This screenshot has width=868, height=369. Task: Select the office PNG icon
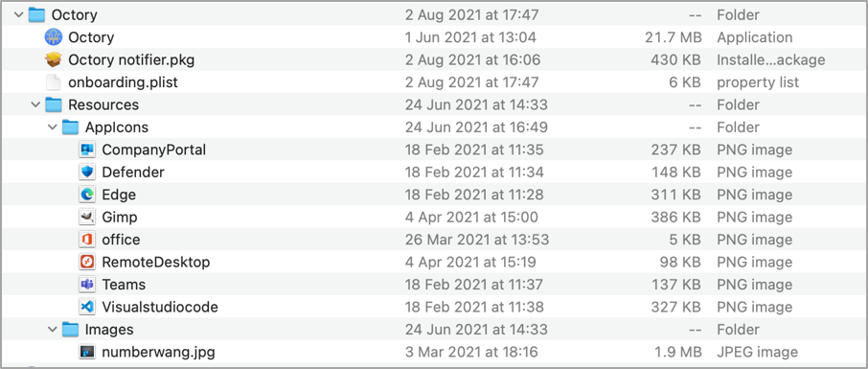click(87, 240)
